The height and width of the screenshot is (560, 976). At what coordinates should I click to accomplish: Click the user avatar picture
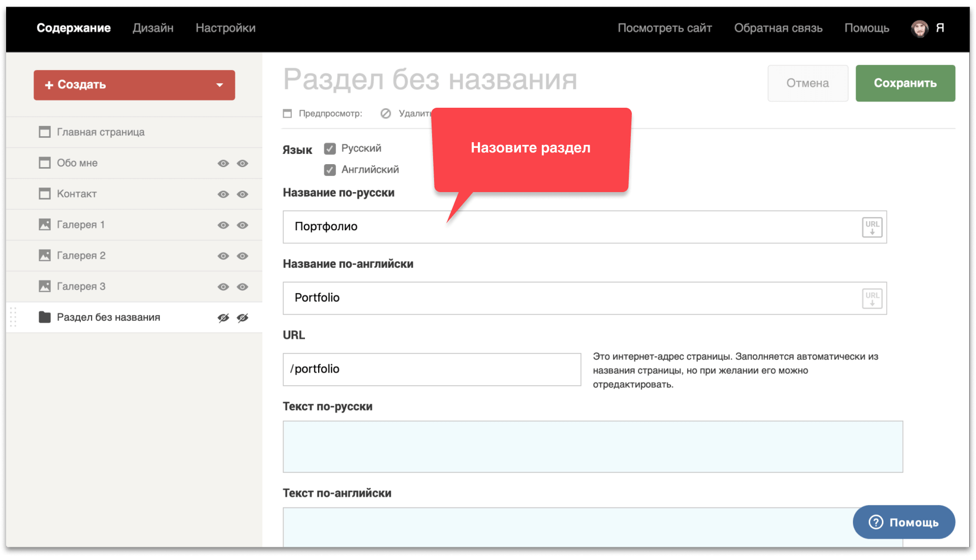(x=919, y=28)
